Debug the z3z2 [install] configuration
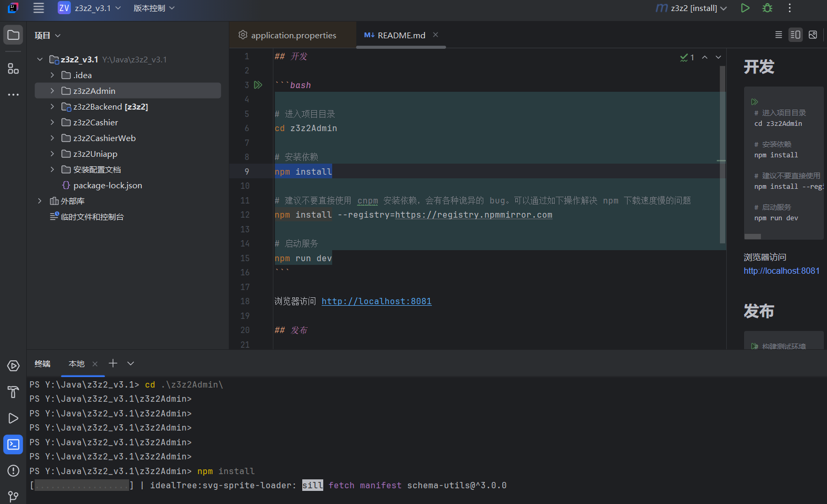Image resolution: width=827 pixels, height=504 pixels. [x=767, y=8]
